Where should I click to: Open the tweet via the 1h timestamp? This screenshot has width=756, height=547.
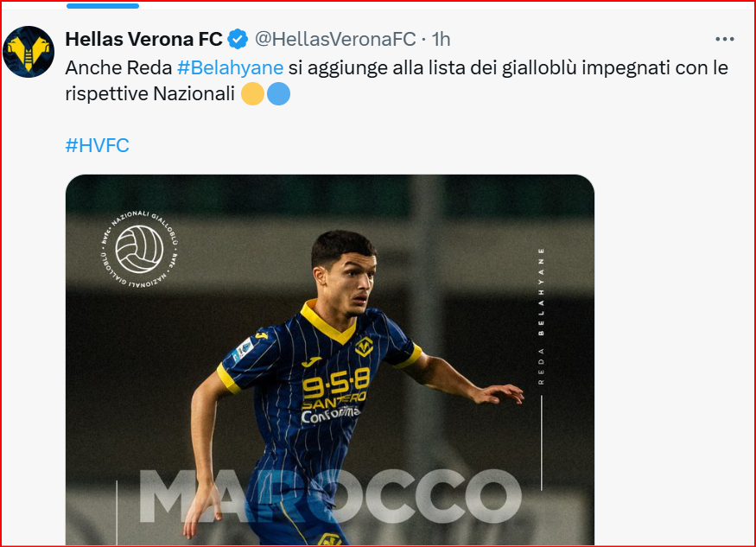tap(441, 39)
